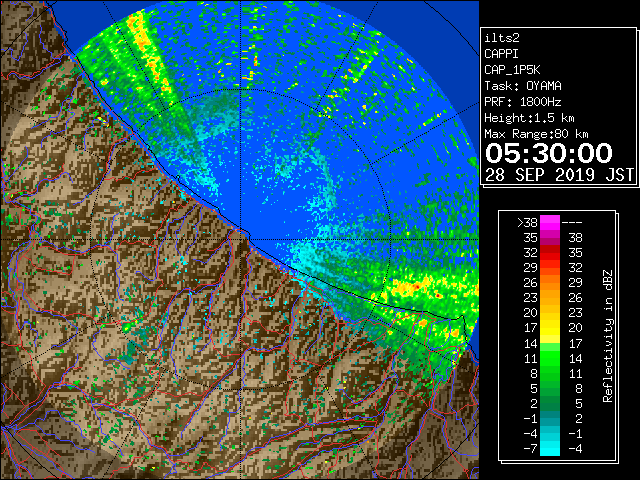Click the 05:30:00 timestamp
640x480 pixels.
(549, 153)
